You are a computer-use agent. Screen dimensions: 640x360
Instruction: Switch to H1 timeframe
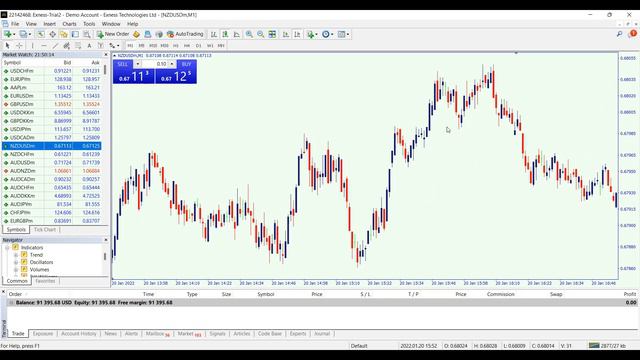pos(176,46)
